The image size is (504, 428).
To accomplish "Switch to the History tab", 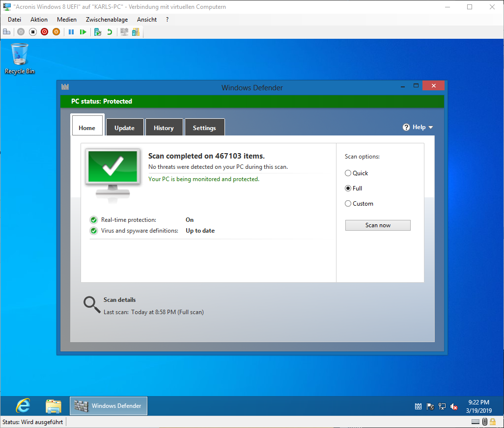I will coord(164,128).
